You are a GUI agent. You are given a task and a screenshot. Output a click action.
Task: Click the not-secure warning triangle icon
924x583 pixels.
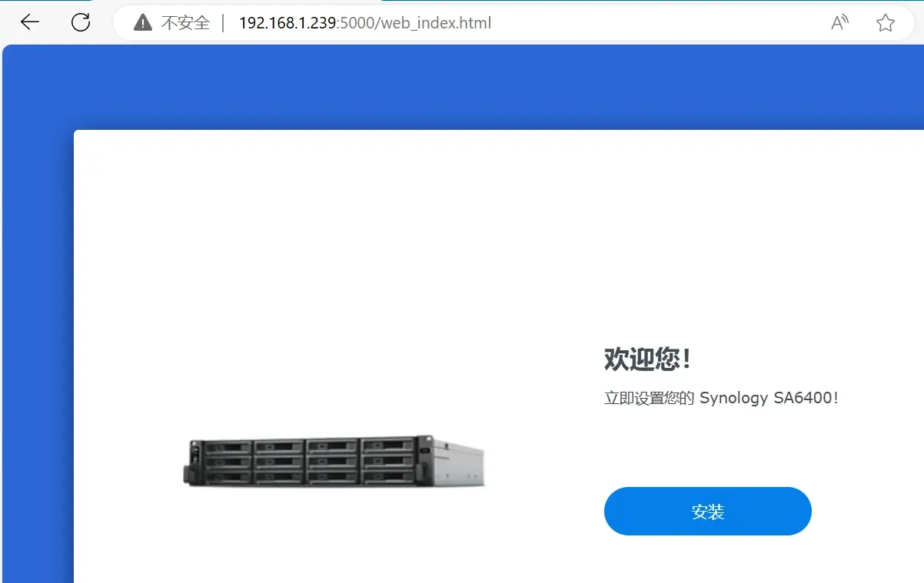143,23
